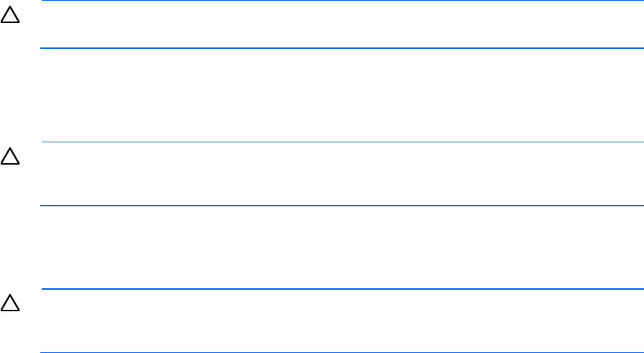Click the left end of the middle box's bottom line

click(x=43, y=206)
